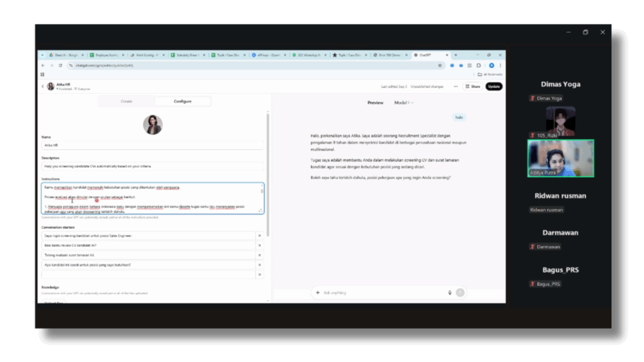This screenshot has width=644, height=362.
Task: Open the tab search dropdown arrow
Action: point(42,55)
